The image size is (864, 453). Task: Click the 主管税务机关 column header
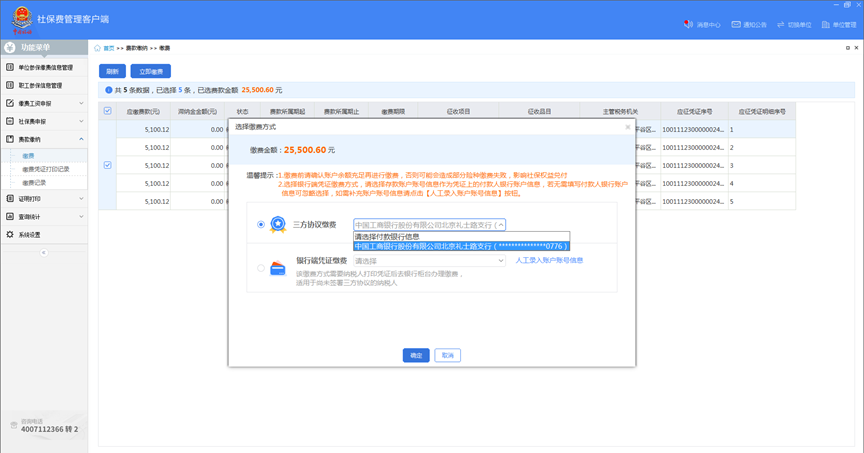click(620, 111)
